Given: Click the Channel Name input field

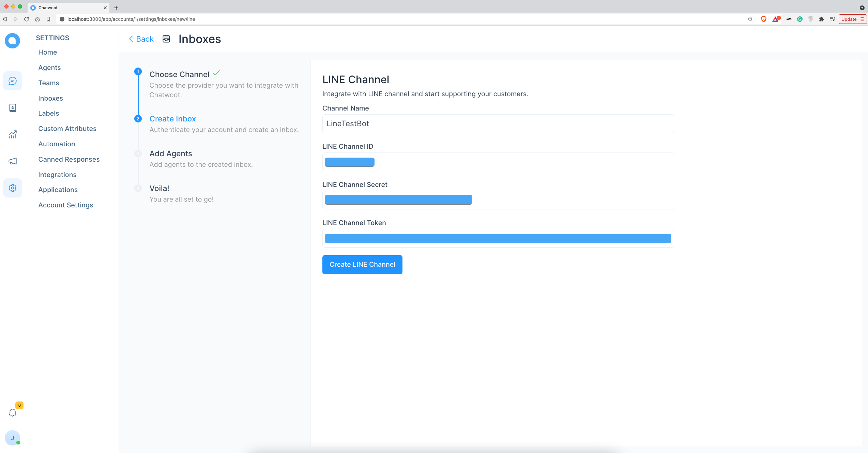Looking at the screenshot, I should coord(498,123).
